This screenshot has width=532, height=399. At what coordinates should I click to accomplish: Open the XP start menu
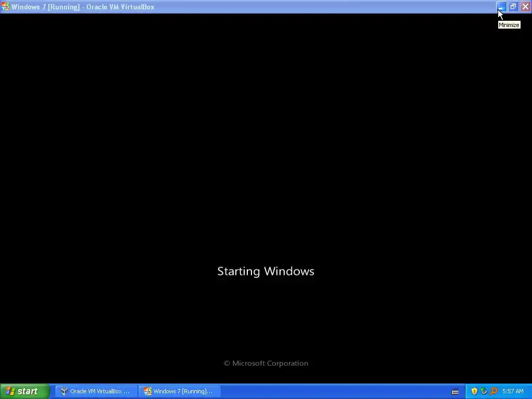point(25,391)
